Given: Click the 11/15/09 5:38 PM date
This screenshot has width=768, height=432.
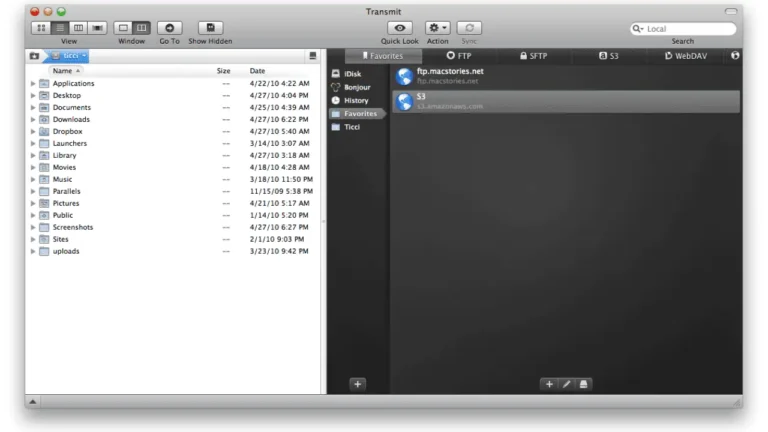Looking at the screenshot, I should click(281, 192).
